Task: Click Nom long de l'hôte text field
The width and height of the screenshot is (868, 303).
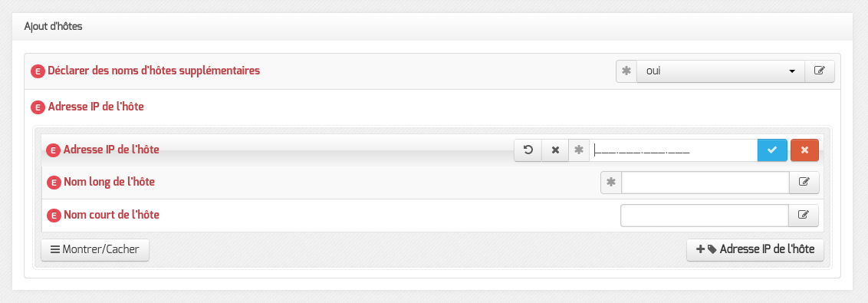Action: pos(705,183)
